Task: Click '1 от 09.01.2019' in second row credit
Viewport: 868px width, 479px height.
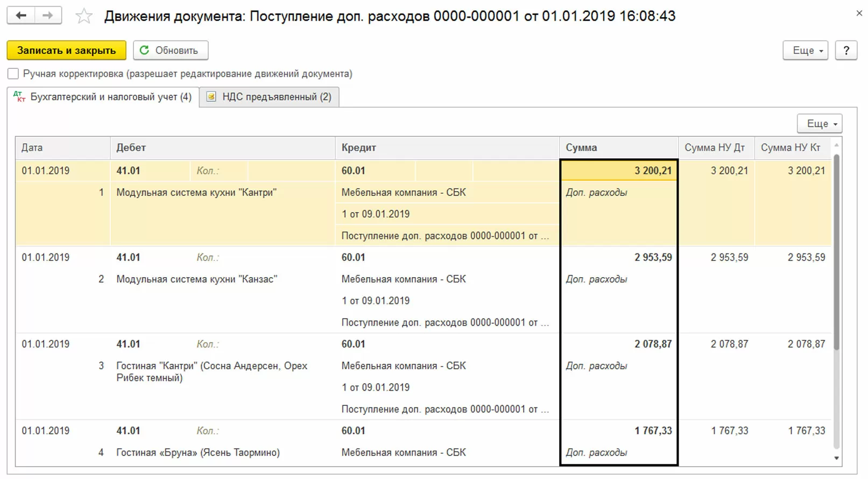Action: 376,301
